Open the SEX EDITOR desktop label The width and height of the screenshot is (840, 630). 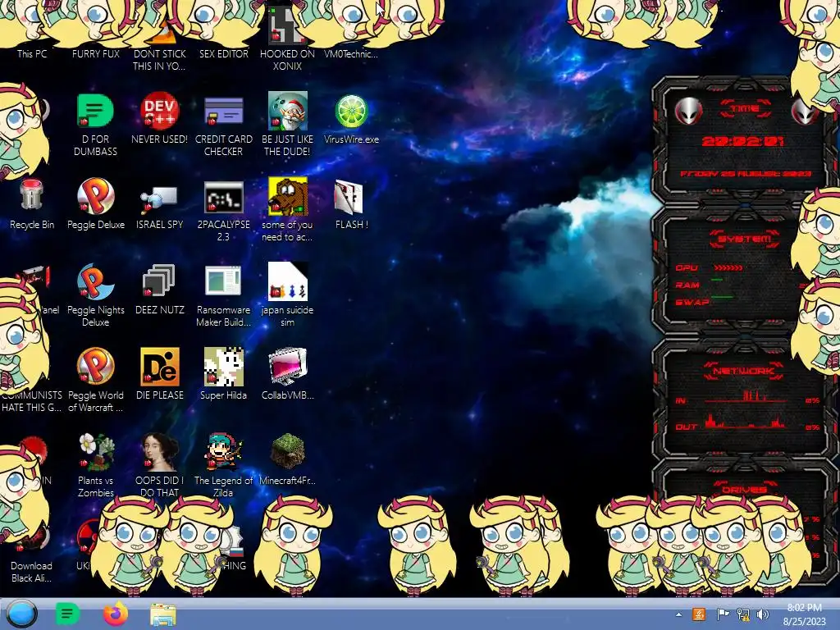[x=223, y=53]
